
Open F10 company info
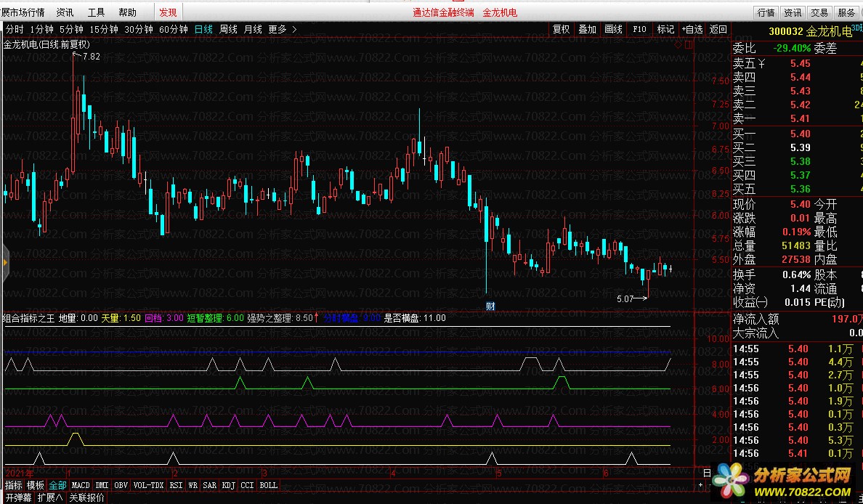[639, 29]
